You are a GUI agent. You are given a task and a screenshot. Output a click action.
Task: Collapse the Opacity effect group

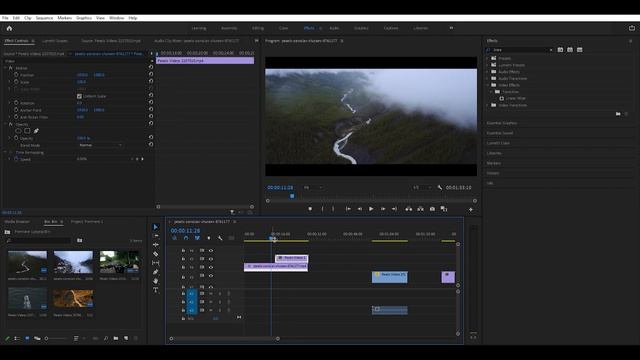coord(6,124)
